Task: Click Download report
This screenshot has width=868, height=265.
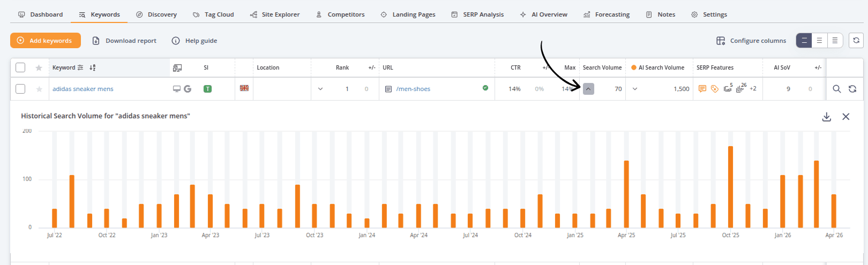Action: (124, 41)
